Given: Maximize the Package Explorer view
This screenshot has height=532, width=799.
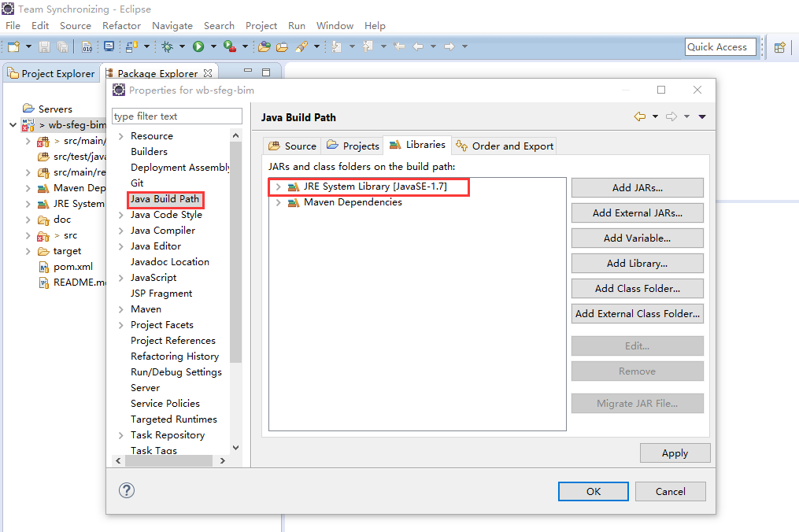Looking at the screenshot, I should [x=266, y=72].
